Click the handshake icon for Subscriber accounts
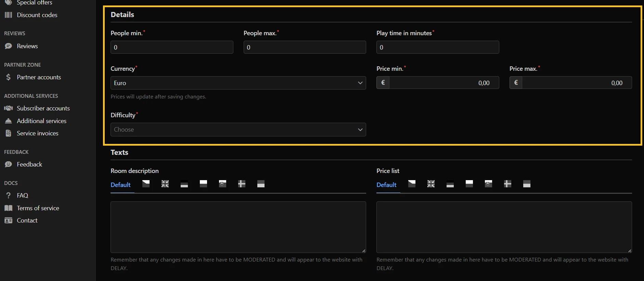 [8, 108]
